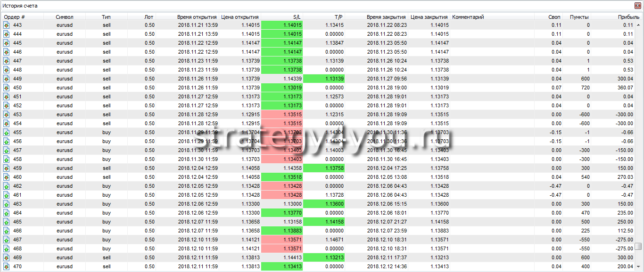The width and height of the screenshot is (644, 272).
Task: Click the Своп column header
Action: tap(554, 17)
